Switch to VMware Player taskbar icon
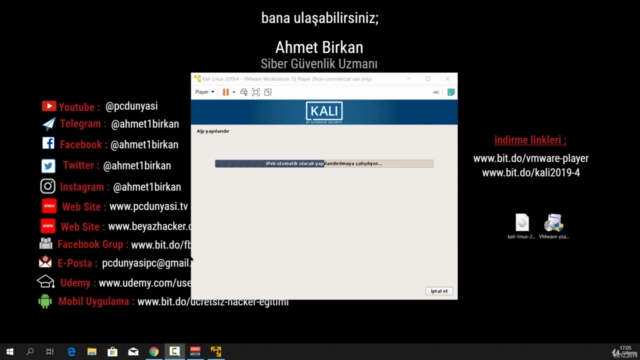 click(x=216, y=351)
